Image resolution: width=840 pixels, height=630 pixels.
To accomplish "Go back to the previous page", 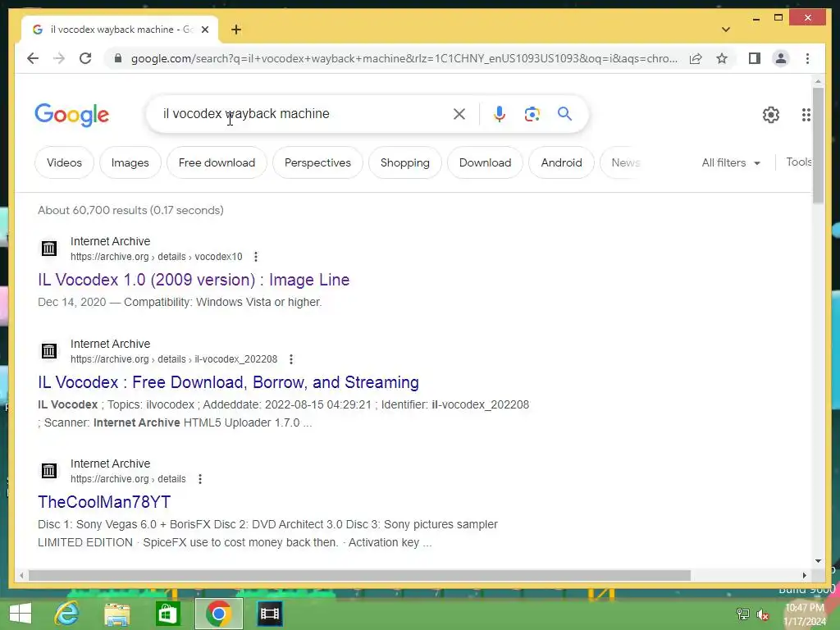I will coord(33,58).
